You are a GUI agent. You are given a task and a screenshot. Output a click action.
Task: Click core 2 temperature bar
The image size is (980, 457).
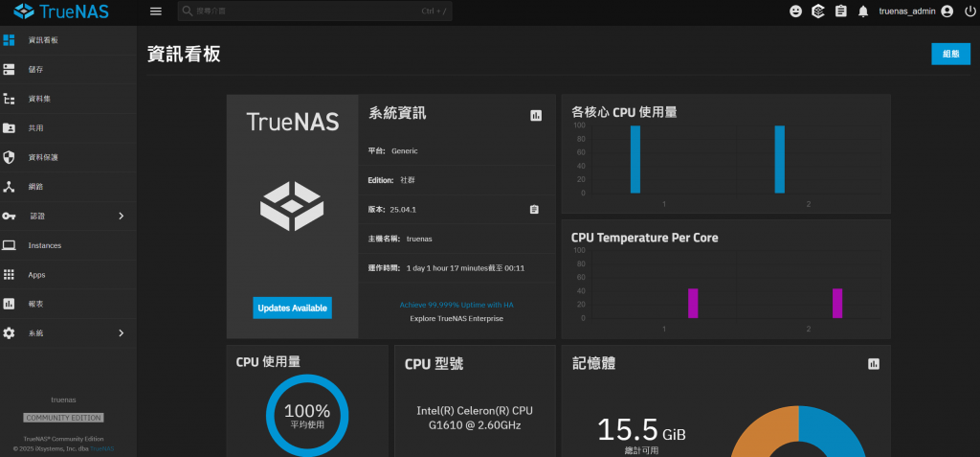point(837,303)
